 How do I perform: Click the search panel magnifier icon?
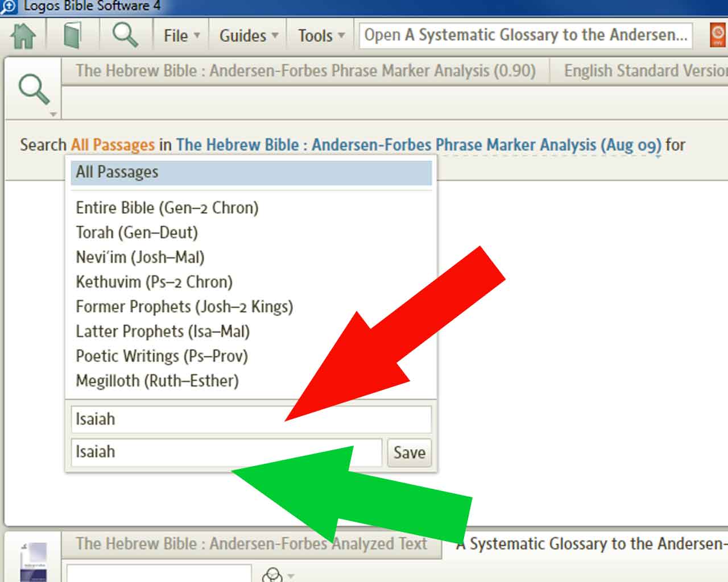[34, 89]
